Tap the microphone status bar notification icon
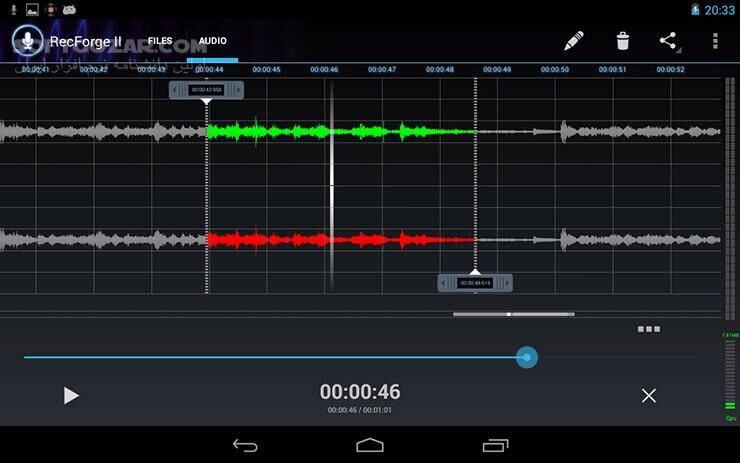 14,9
